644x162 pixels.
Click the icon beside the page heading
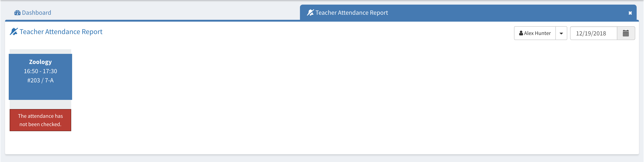pos(14,32)
